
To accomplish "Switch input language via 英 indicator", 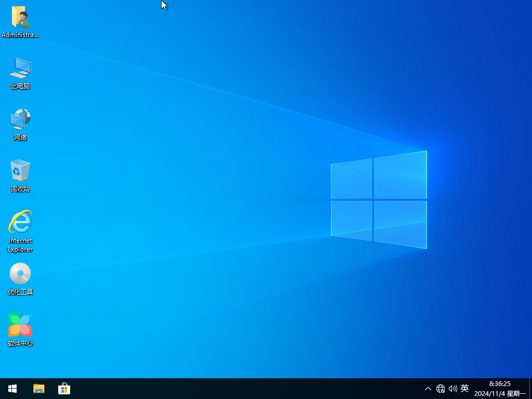I will pos(464,388).
